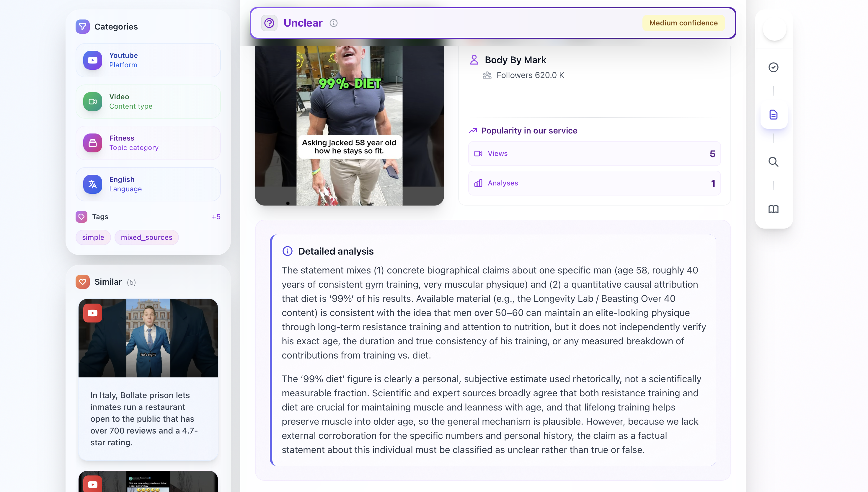868x492 pixels.
Task: Click the checkmark verification icon in sidebar
Action: pos(774,67)
